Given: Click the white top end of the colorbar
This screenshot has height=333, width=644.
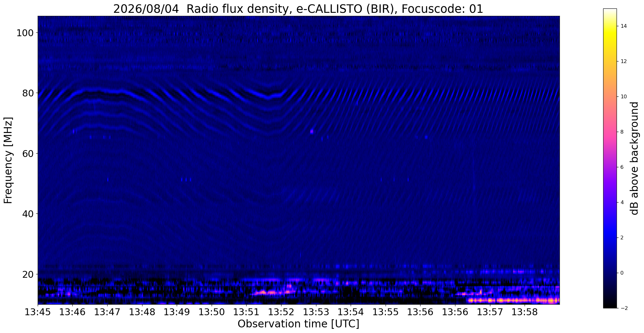Looking at the screenshot, I should click(x=610, y=11).
